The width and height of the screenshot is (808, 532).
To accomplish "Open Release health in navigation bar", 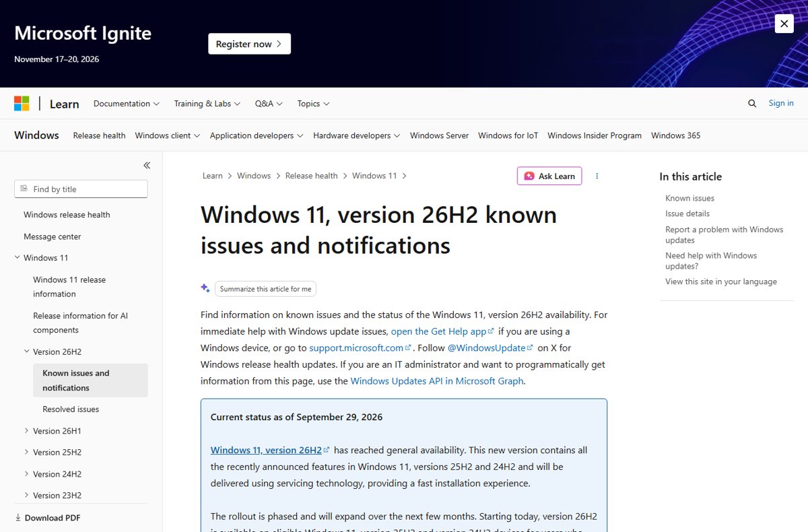I will pyautogui.click(x=99, y=135).
